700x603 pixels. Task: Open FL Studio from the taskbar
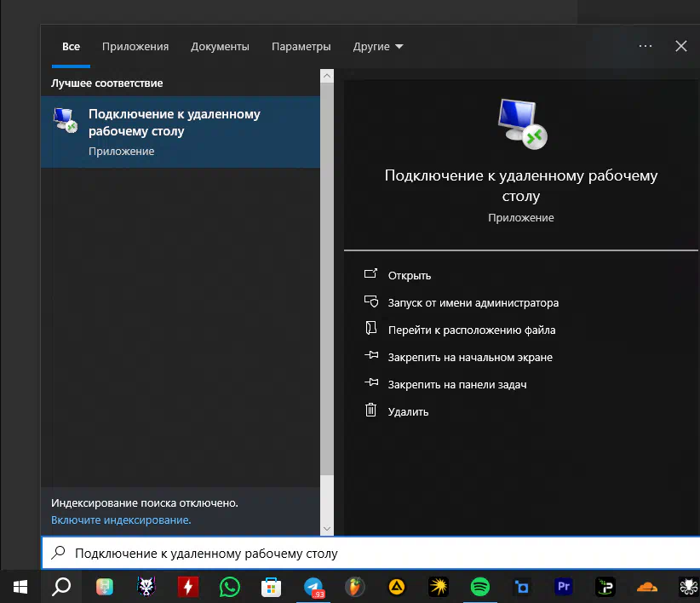[x=355, y=586]
